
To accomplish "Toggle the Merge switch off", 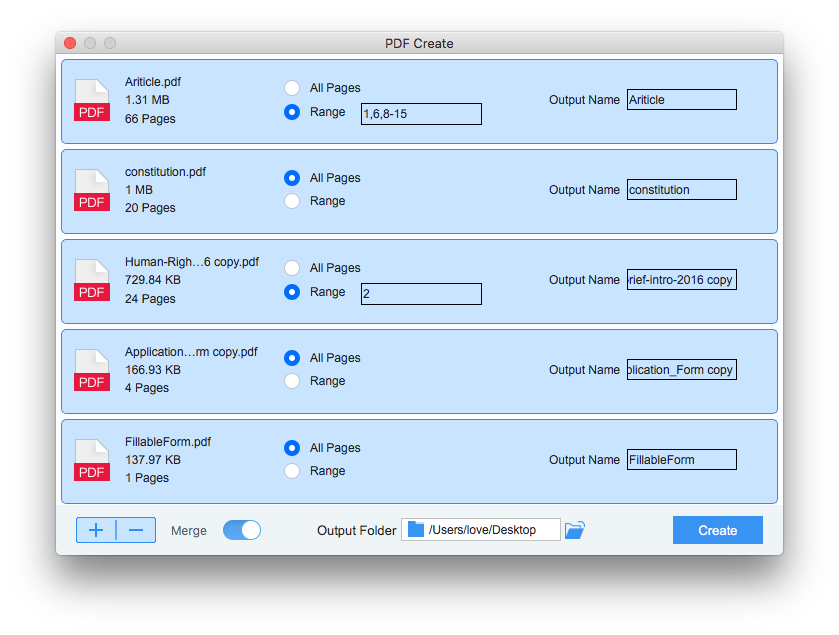I will 241,530.
